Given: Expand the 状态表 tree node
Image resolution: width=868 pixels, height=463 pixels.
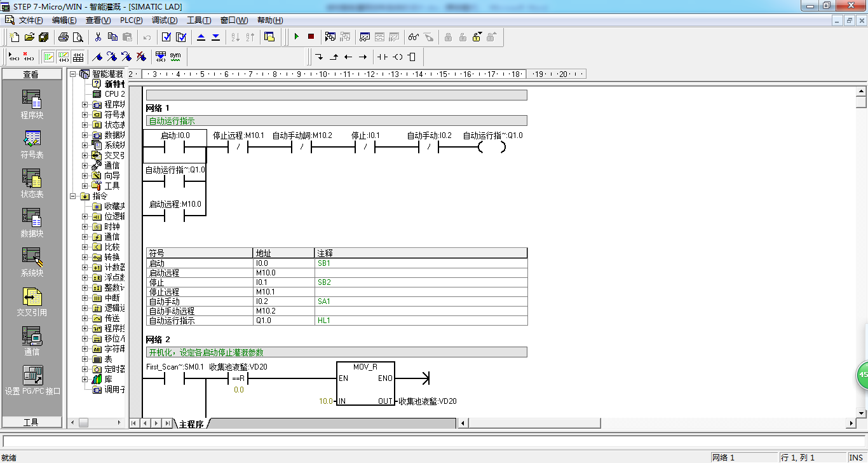Looking at the screenshot, I should click(x=85, y=125).
